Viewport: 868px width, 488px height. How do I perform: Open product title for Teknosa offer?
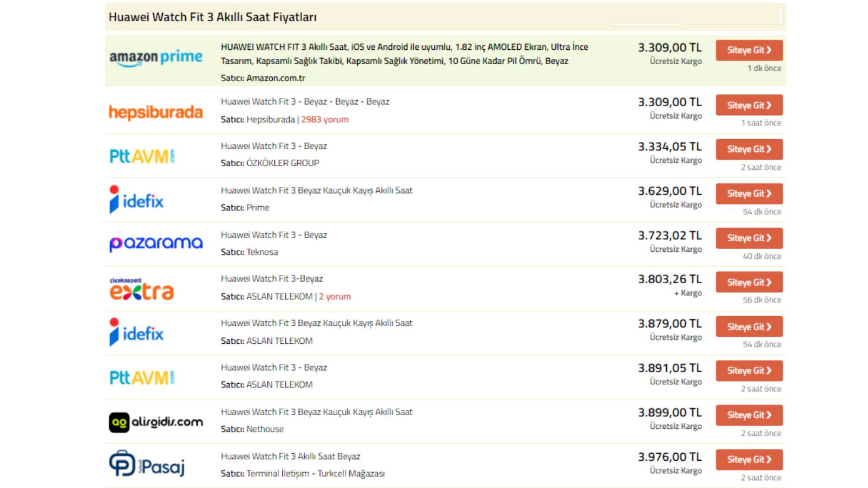[274, 235]
